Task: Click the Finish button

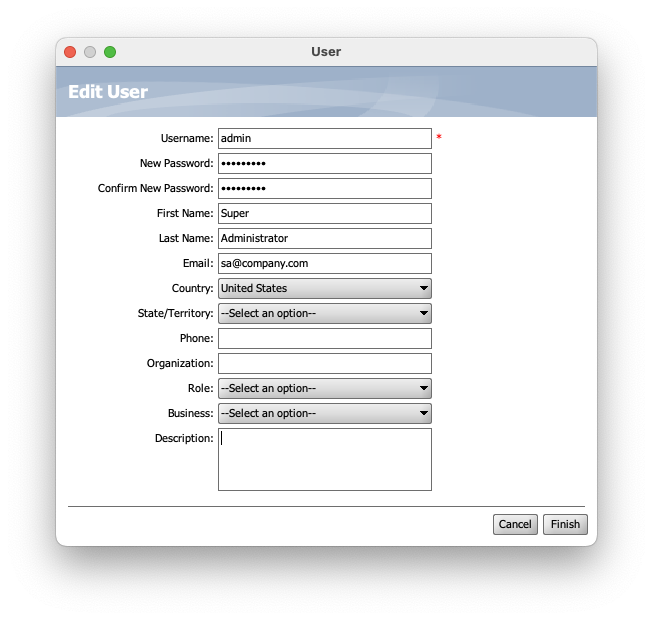Action: 565,524
